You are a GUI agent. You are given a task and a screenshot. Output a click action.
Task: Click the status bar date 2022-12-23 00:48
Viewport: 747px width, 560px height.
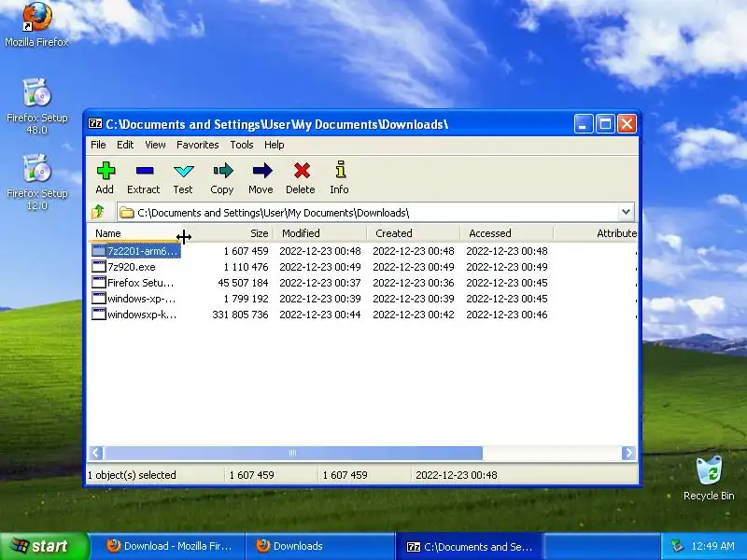[457, 475]
